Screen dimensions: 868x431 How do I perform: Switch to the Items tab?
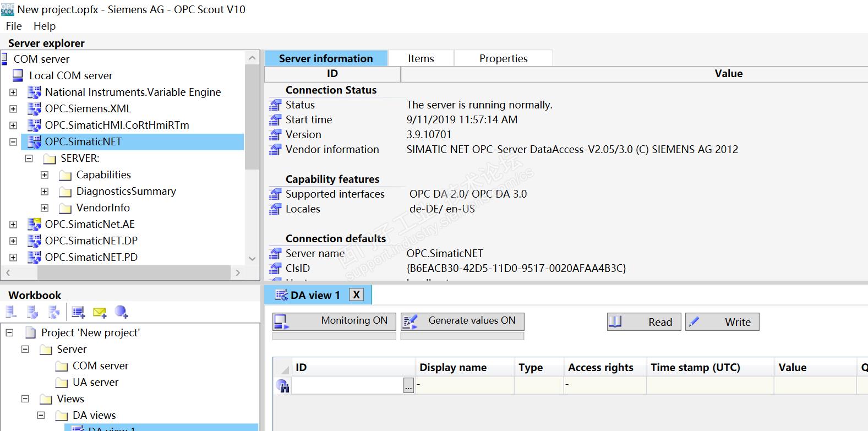click(x=421, y=58)
